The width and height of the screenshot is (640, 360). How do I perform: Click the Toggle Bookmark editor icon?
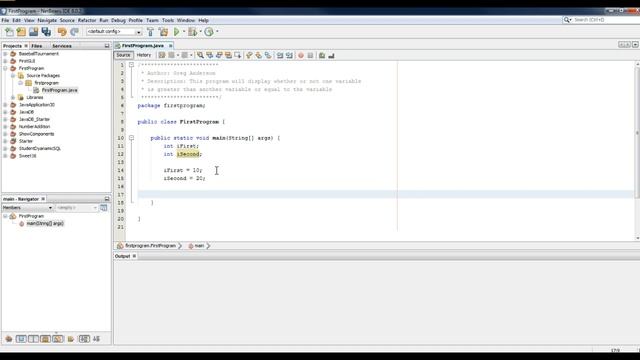(x=268, y=55)
